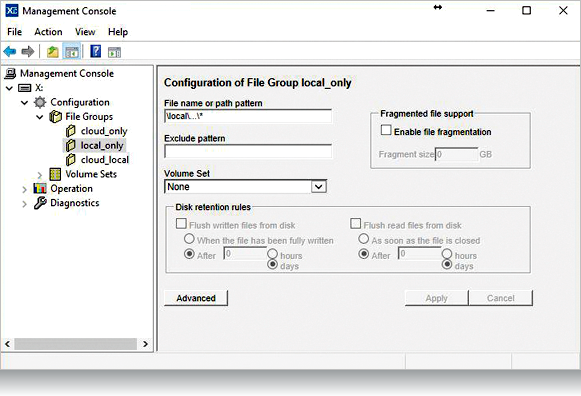Open the Action menu
Viewport: 581px width, 396px height.
pos(48,32)
